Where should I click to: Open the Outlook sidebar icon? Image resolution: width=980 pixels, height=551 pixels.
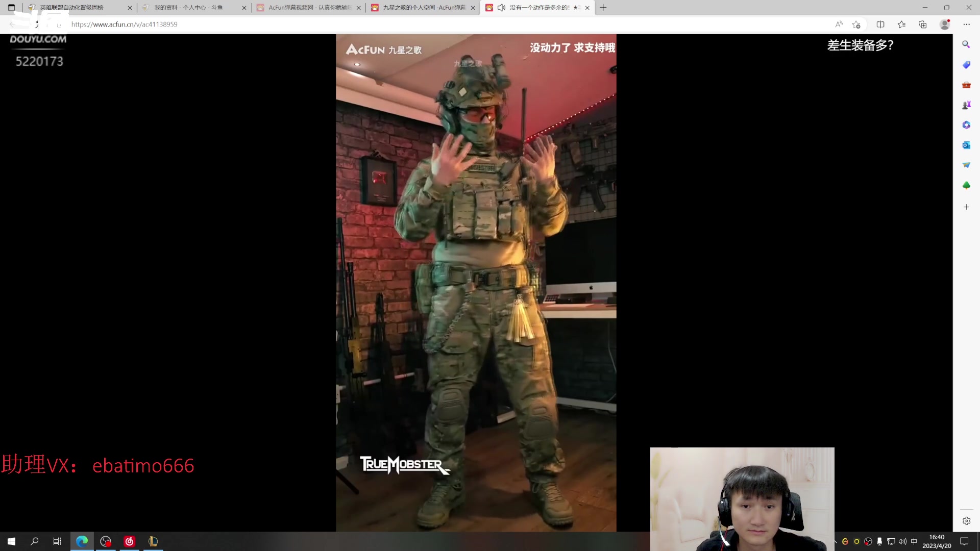coord(966,145)
